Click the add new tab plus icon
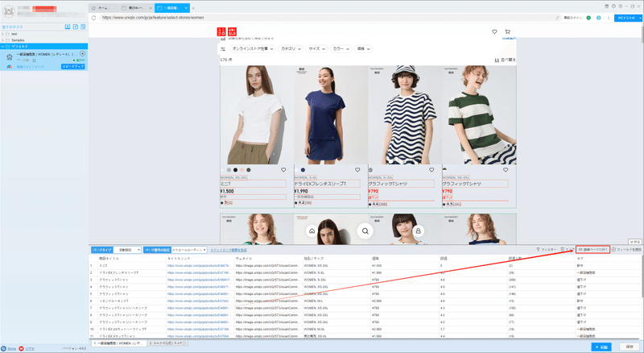Viewport: 644px width, 353px height. [193, 8]
